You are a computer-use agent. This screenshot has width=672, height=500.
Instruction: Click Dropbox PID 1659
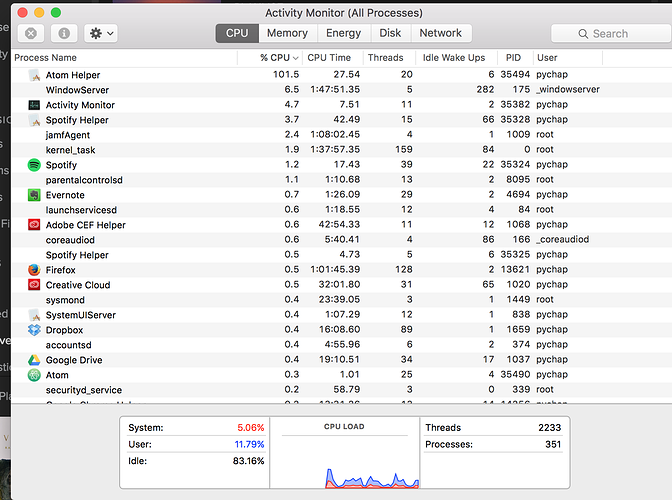[x=518, y=329]
